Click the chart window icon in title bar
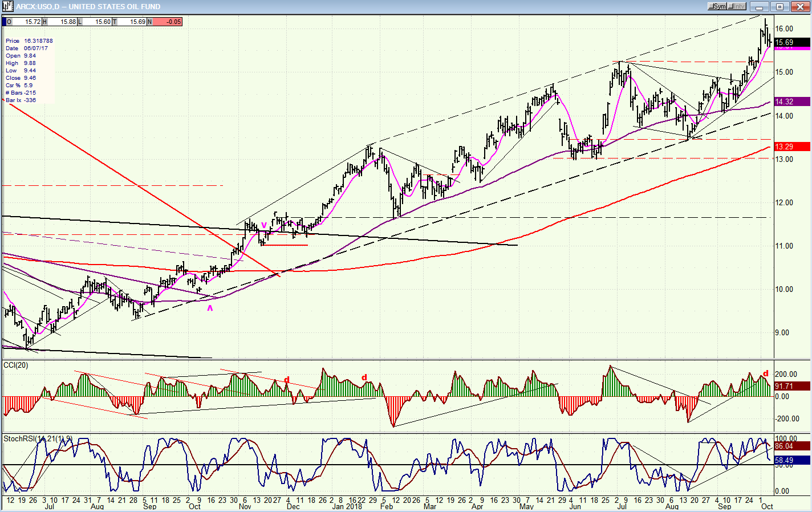 click(8, 6)
